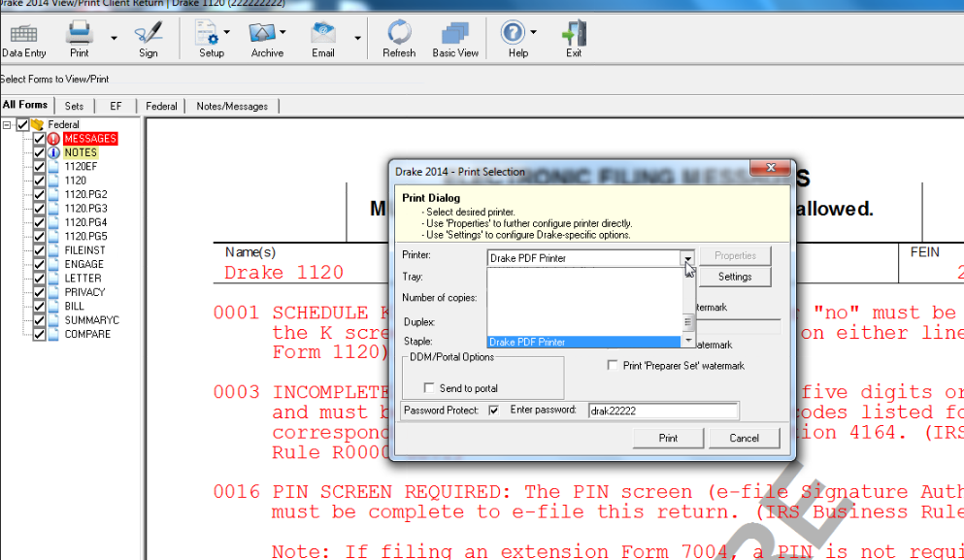Click the COMPARE document icon
This screenshot has height=560, width=964.
click(x=54, y=335)
